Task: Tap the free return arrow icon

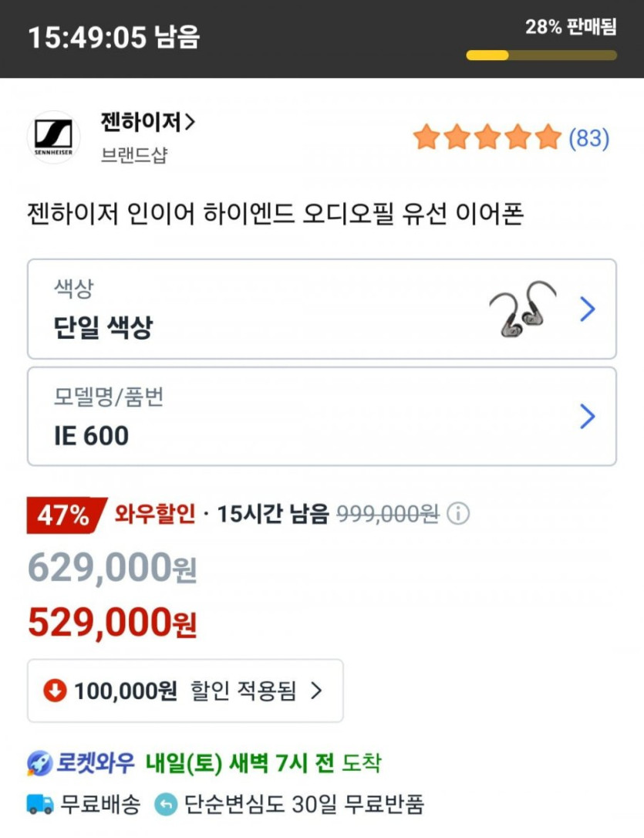Action: [x=166, y=805]
